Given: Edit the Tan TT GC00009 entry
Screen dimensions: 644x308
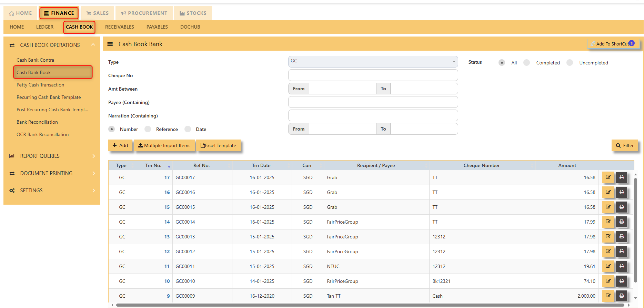Looking at the screenshot, I should 608,296.
